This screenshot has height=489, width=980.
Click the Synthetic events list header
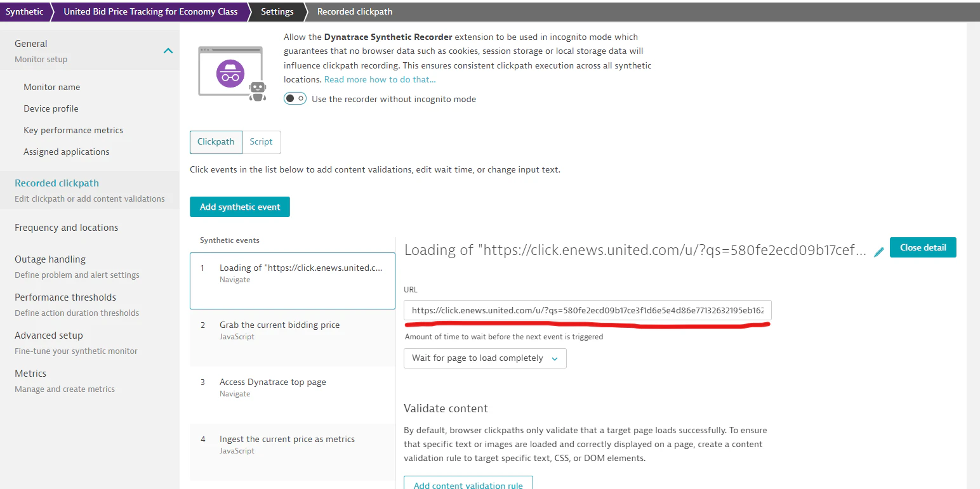(x=230, y=240)
